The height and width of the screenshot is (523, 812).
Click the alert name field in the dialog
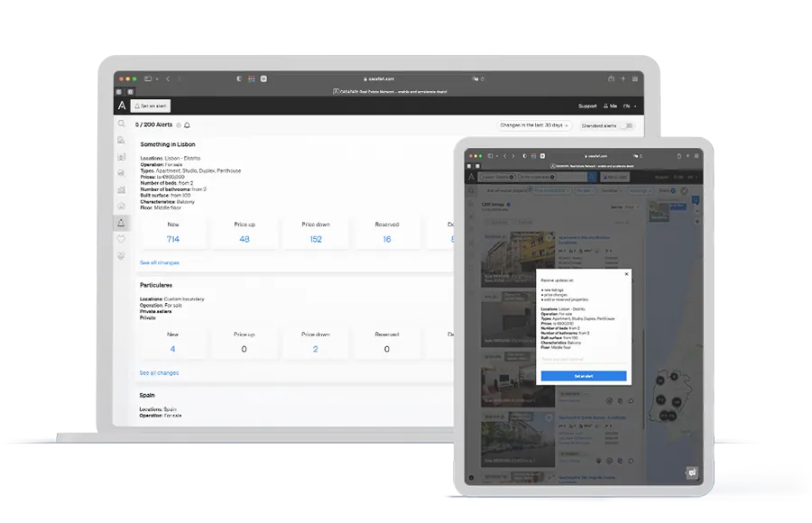coord(584,359)
